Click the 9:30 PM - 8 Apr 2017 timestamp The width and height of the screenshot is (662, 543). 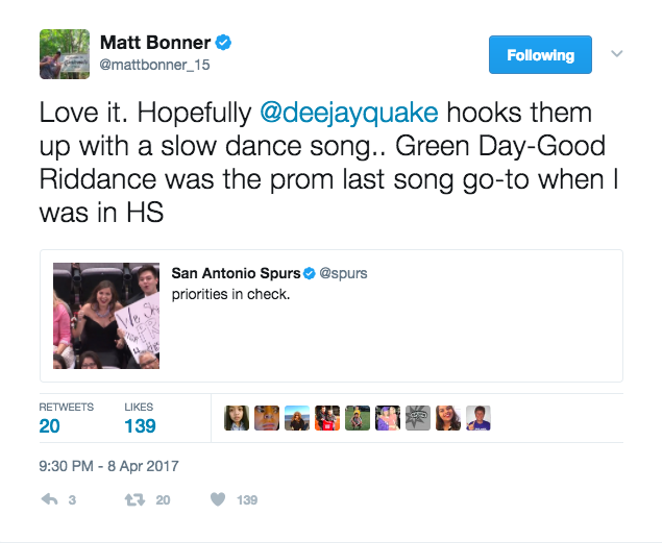109,466
